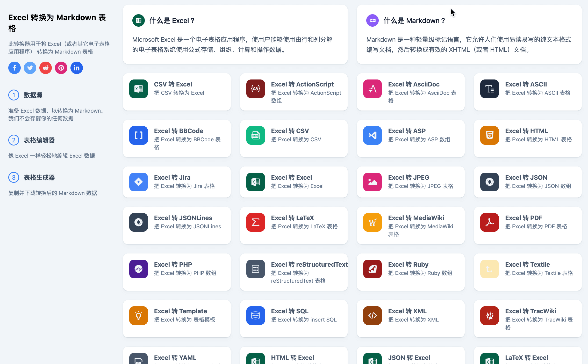Click the red PDF Acrobat icon
The height and width of the screenshot is (364, 588).
[x=490, y=222]
